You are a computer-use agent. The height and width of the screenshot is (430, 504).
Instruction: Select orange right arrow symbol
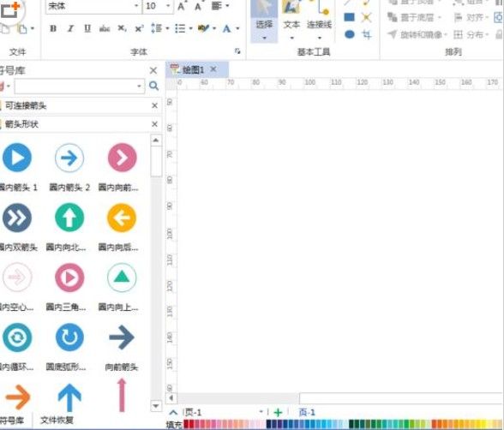18,397
